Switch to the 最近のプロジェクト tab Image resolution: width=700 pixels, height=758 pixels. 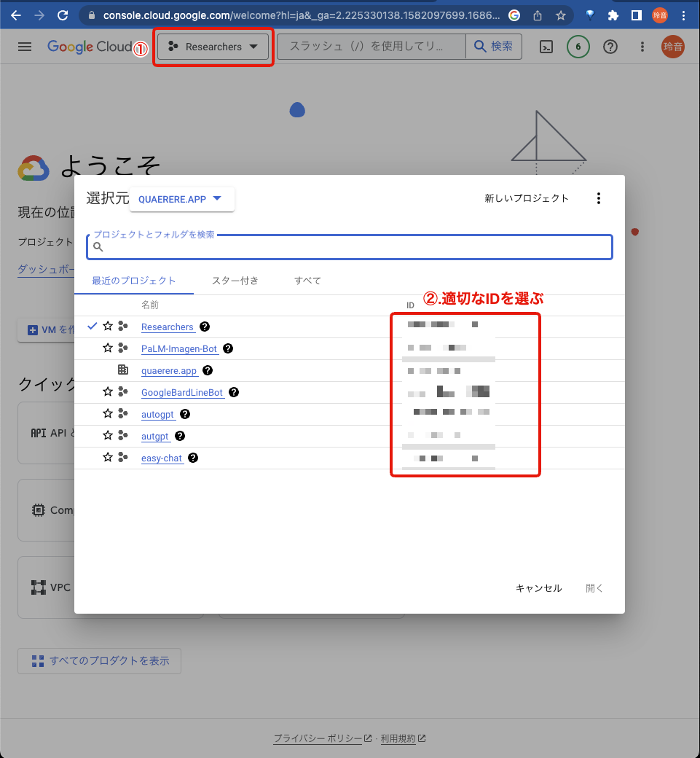134,281
